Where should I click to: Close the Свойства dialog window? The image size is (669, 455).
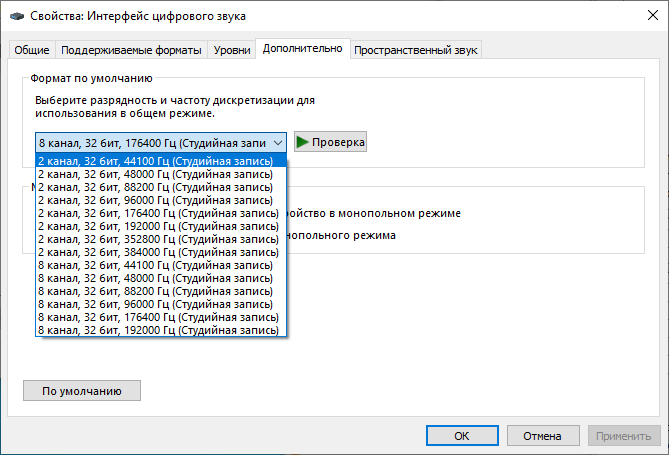(x=653, y=15)
